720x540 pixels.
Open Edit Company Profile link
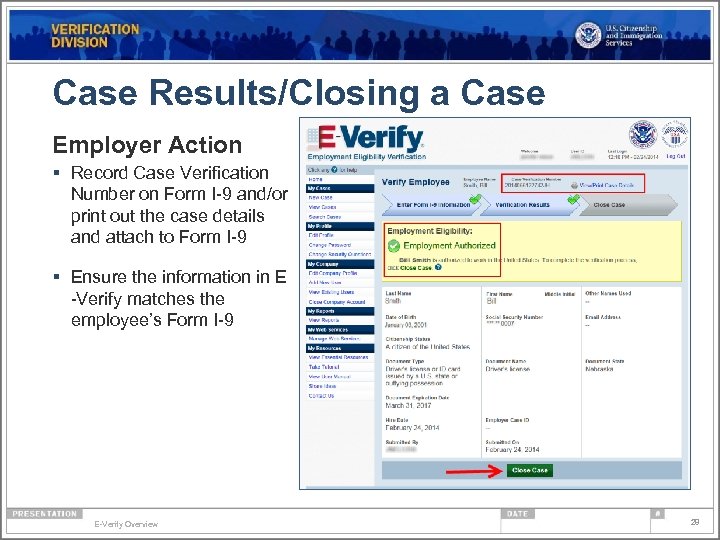pos(333,273)
